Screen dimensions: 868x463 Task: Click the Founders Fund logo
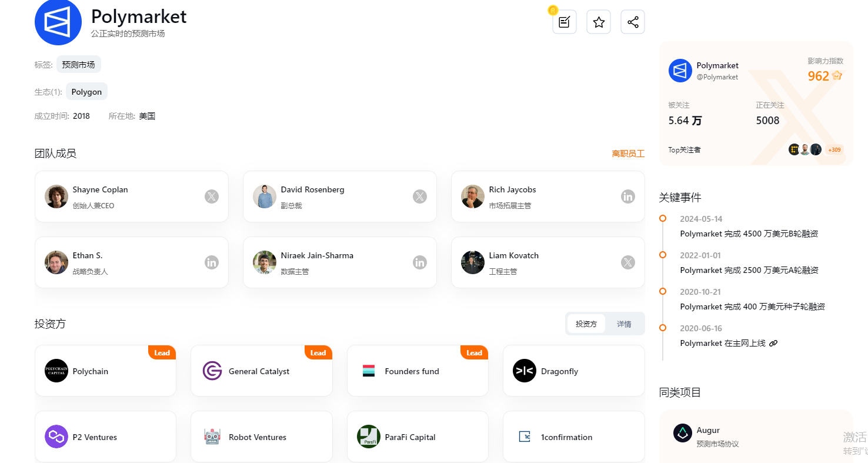point(369,371)
